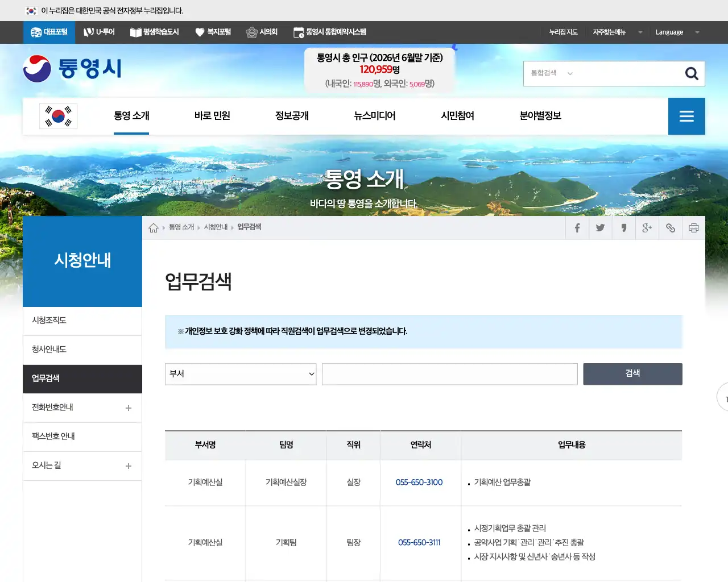Print the page with printer icon
The width and height of the screenshot is (728, 582).
694,228
